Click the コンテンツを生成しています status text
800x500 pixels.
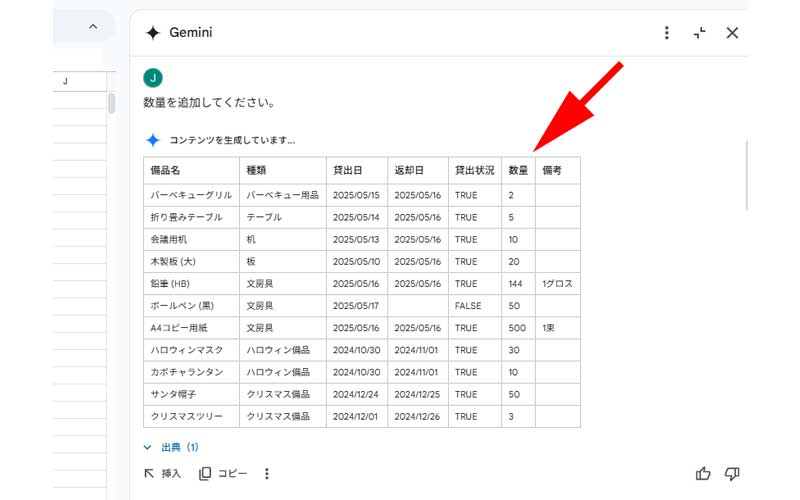[232, 140]
